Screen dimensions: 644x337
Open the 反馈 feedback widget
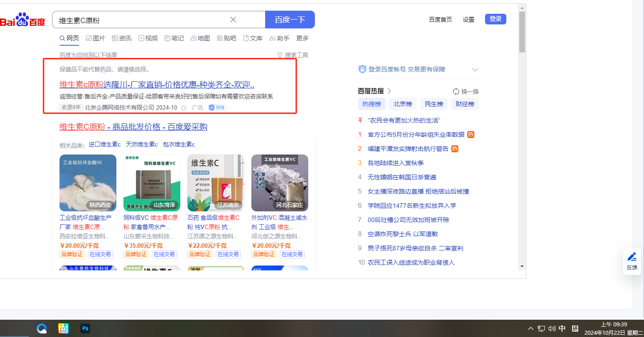pyautogui.click(x=632, y=261)
